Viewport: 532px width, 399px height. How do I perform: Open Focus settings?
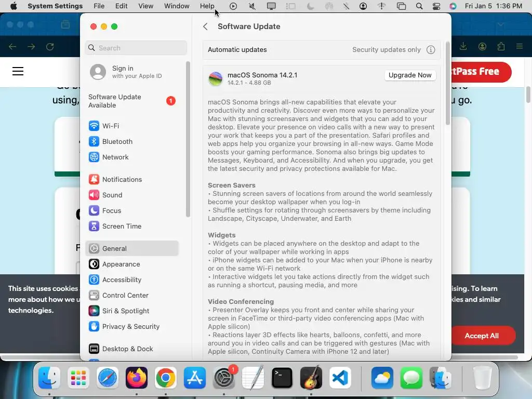pos(131,211)
